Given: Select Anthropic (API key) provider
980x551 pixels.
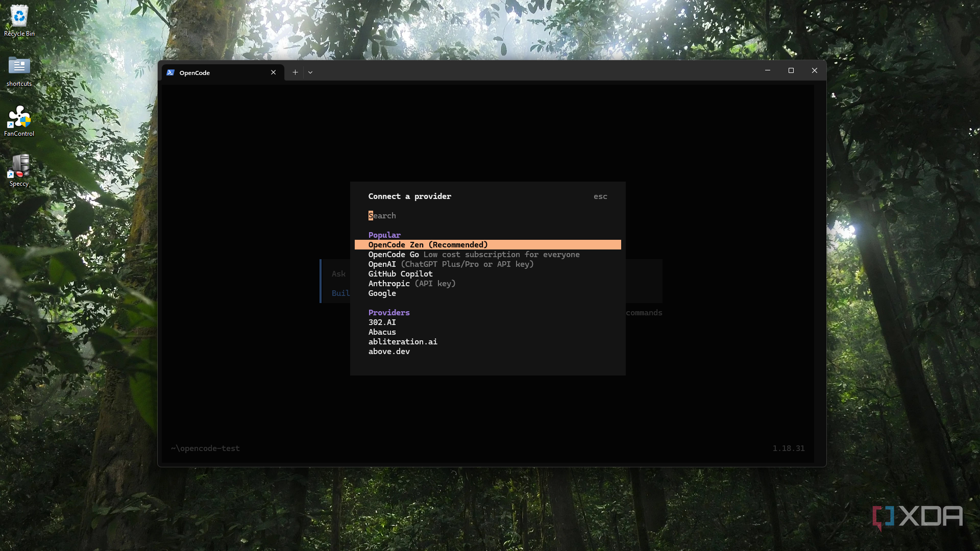Looking at the screenshot, I should pyautogui.click(x=487, y=284).
